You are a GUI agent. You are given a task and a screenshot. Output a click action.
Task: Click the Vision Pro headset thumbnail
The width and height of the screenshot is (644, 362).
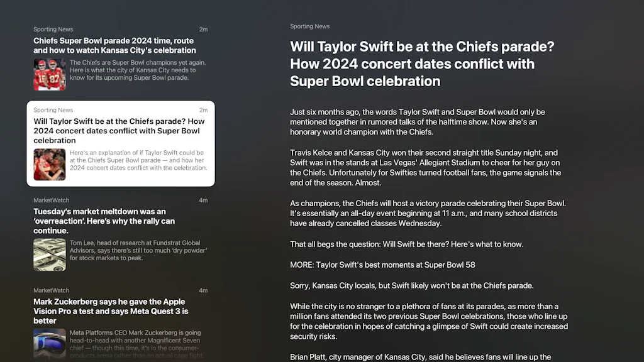(50, 344)
